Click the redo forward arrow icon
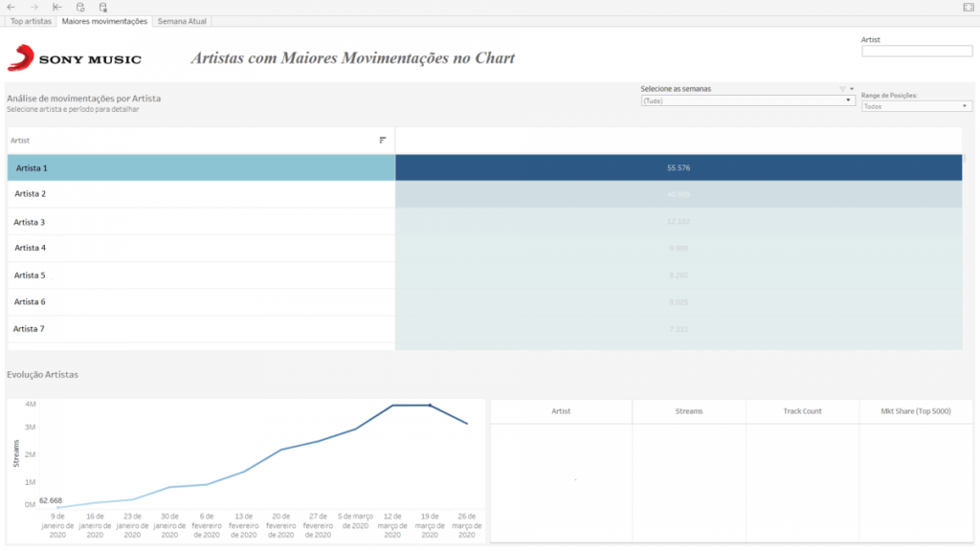This screenshot has width=980, height=551. (33, 7)
